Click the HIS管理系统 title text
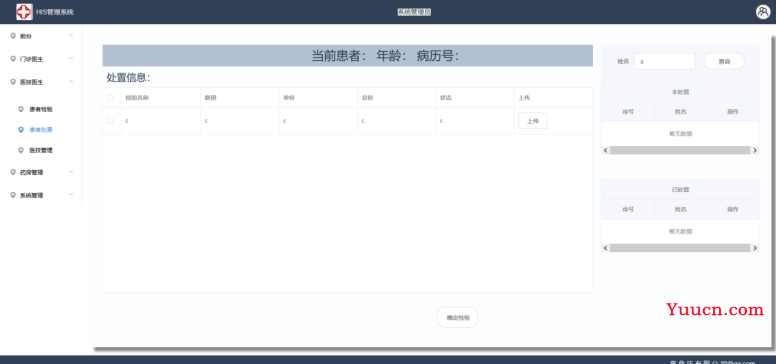Image resolution: width=776 pixels, height=364 pixels. pyautogui.click(x=55, y=12)
